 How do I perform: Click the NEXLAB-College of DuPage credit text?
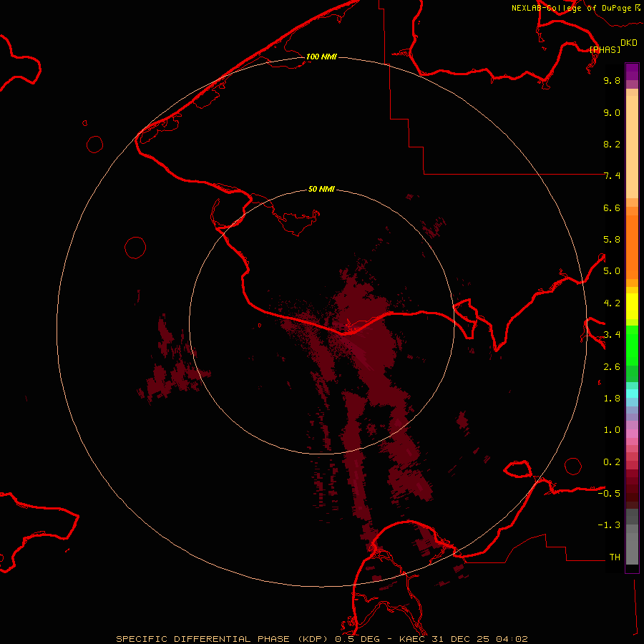click(x=572, y=8)
